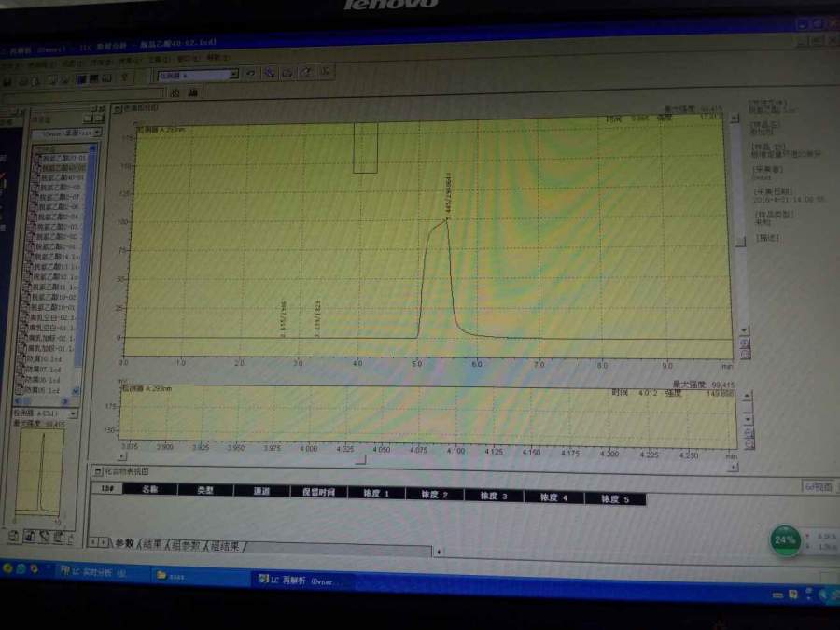
Task: Click the undo arrow icon beside detector dropdown
Action: coord(251,74)
